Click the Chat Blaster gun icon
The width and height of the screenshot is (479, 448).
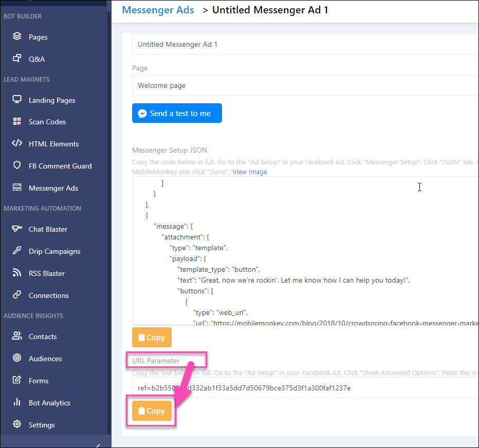tap(17, 229)
